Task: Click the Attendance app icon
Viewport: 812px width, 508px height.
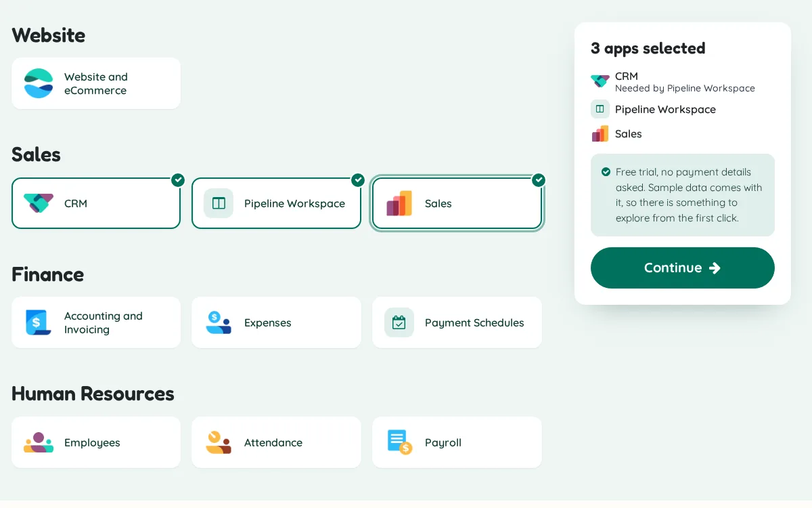Action: point(219,442)
